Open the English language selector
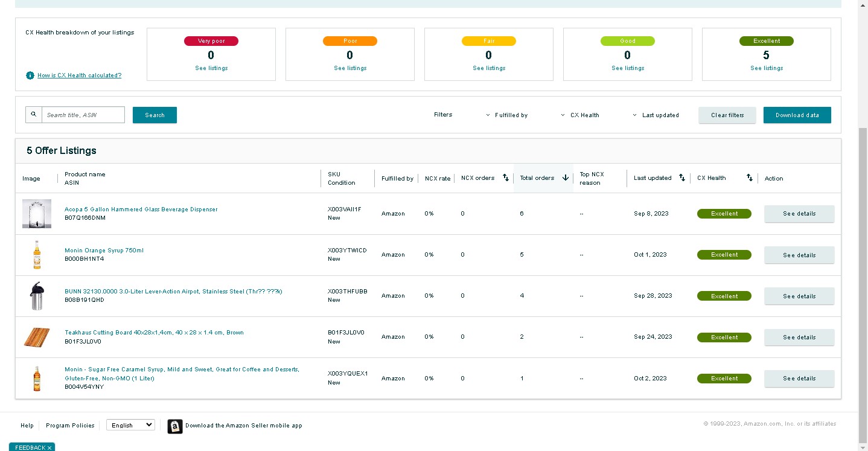The image size is (868, 451). (130, 425)
